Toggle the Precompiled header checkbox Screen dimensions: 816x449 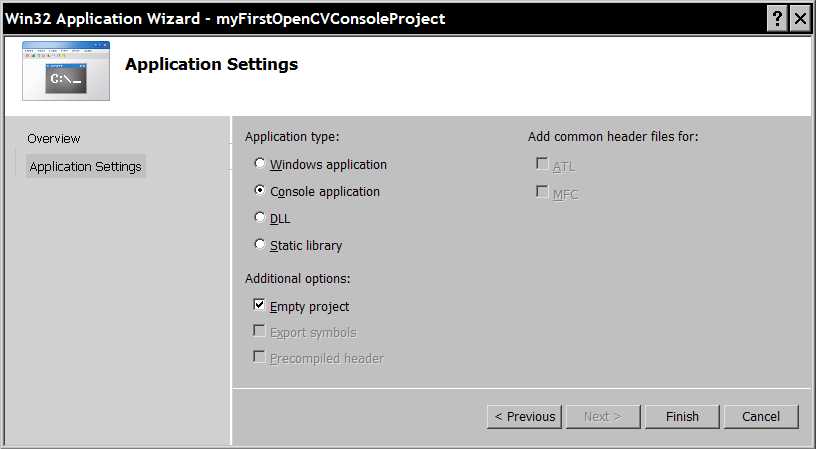pos(259,356)
